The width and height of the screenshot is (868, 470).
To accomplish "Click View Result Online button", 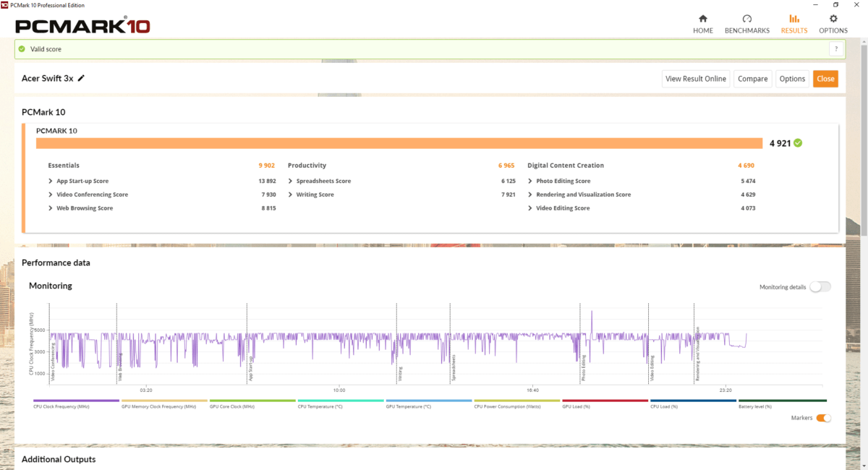I will click(695, 79).
